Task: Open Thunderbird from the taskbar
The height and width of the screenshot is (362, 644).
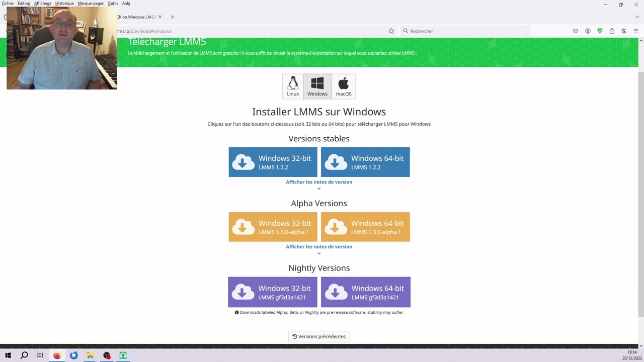Action: point(74,355)
